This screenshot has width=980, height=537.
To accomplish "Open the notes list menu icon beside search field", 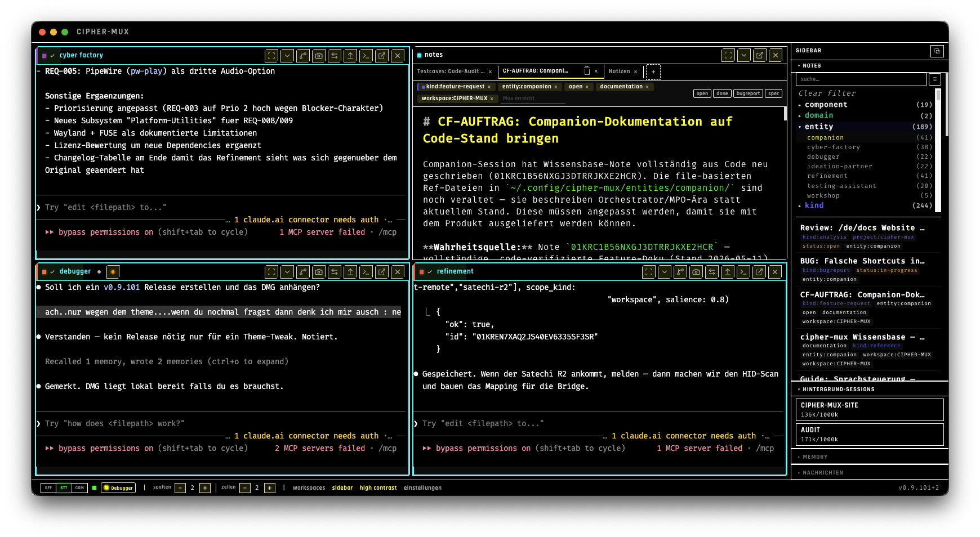I will [935, 79].
